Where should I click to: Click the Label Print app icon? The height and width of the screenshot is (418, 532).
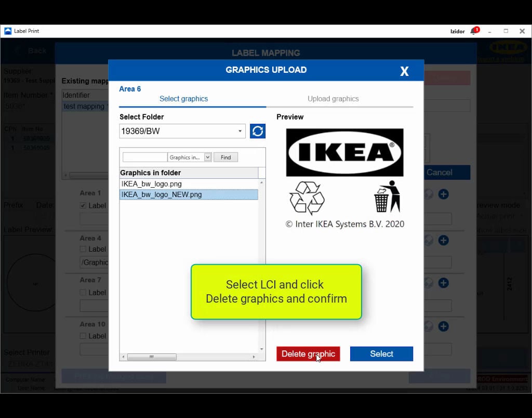coord(7,31)
